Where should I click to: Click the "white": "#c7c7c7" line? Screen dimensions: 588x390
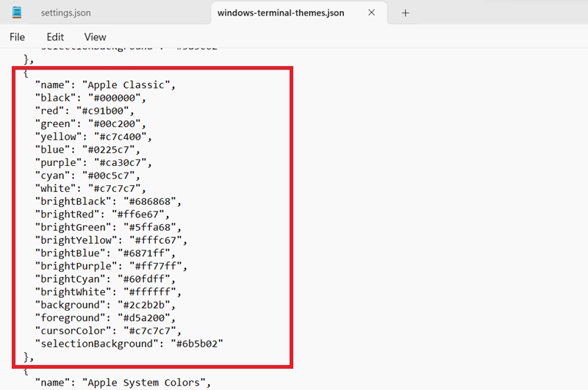tap(90, 189)
